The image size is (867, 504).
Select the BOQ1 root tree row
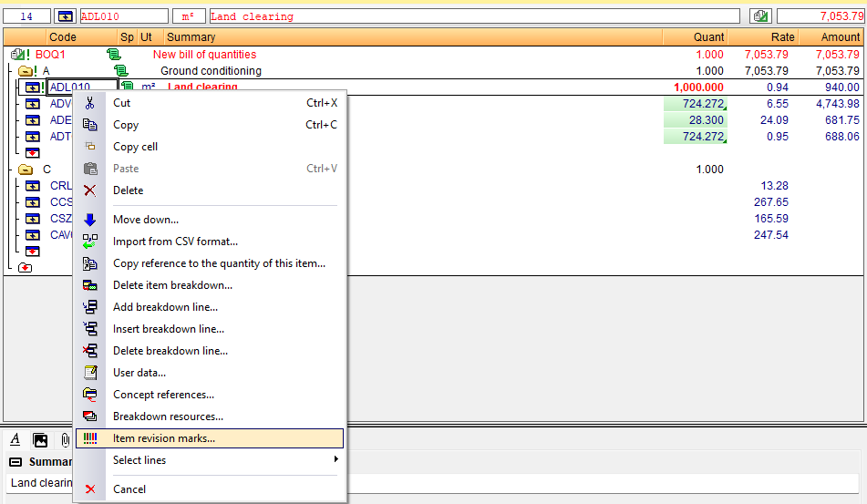tap(434, 54)
